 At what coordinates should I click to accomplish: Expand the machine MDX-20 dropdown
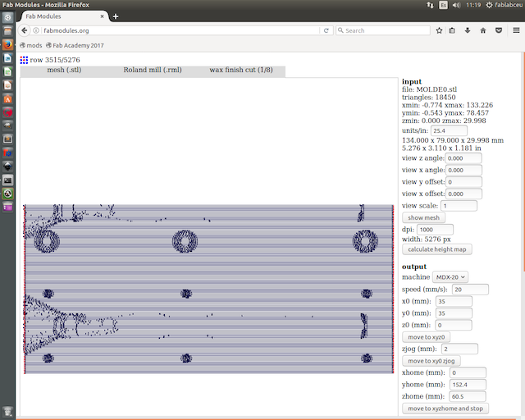[450, 277]
